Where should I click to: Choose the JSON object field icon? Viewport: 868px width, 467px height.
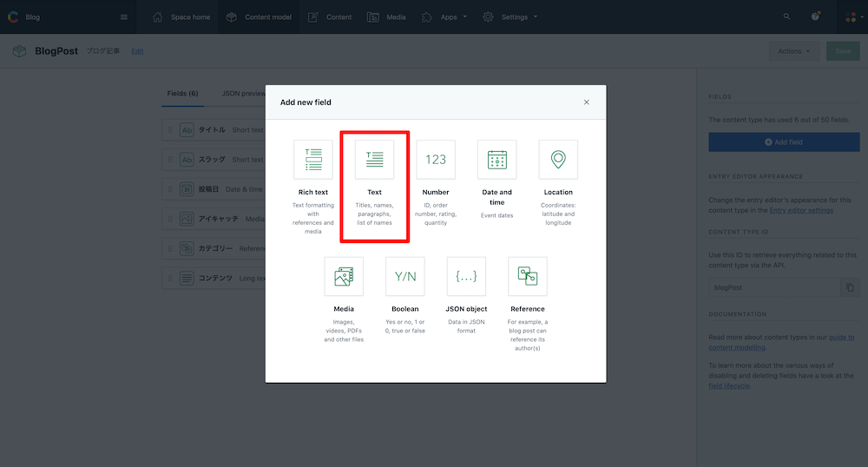pyautogui.click(x=467, y=276)
